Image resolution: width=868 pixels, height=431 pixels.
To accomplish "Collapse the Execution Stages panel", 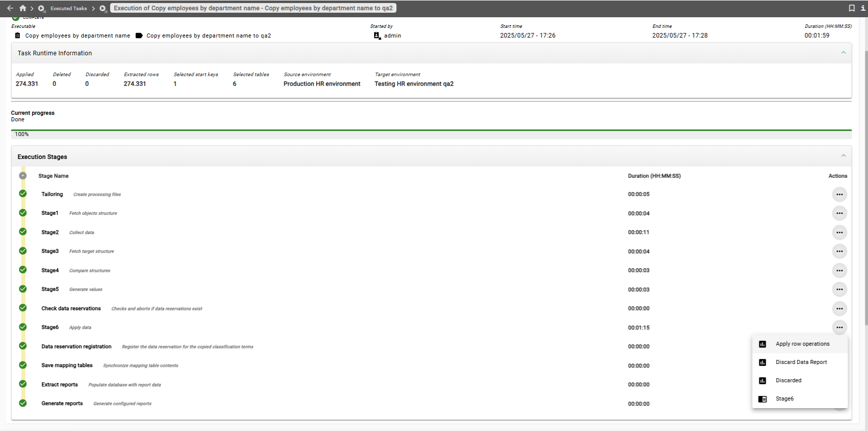I will (844, 156).
